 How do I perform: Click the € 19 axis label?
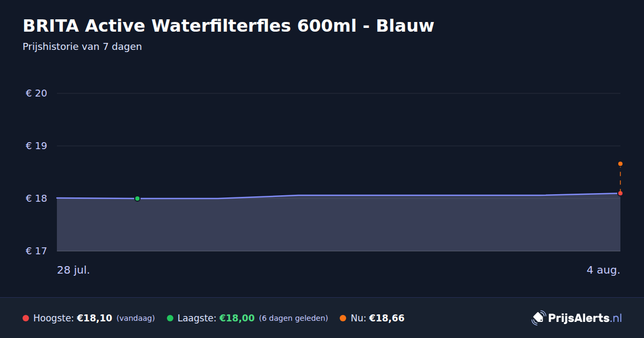click(36, 146)
